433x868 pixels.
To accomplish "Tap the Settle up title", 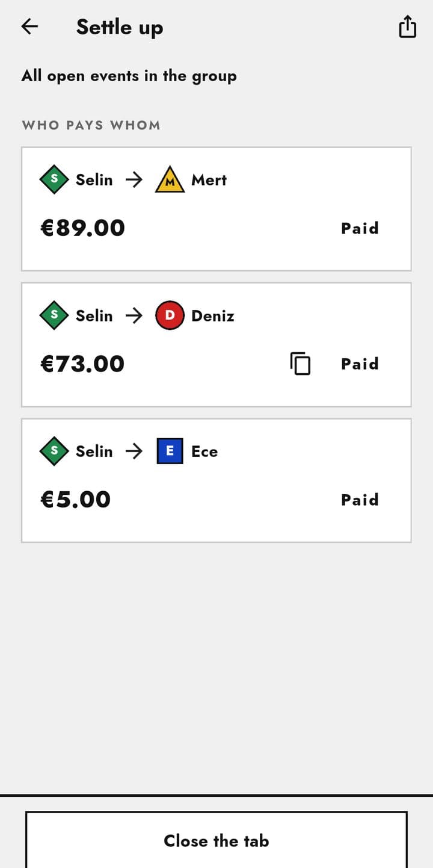I will (120, 27).
